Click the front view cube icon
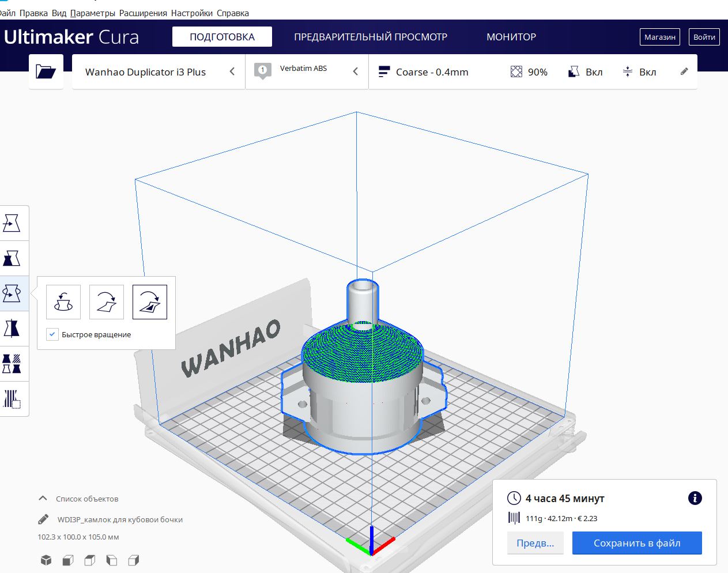The image size is (728, 573). pyautogui.click(x=68, y=560)
